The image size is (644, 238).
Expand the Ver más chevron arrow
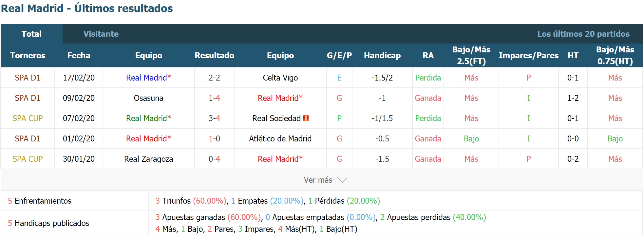tap(342, 180)
